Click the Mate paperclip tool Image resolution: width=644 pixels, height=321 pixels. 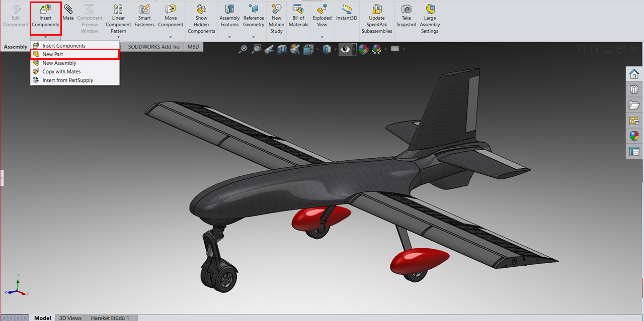coord(68,12)
